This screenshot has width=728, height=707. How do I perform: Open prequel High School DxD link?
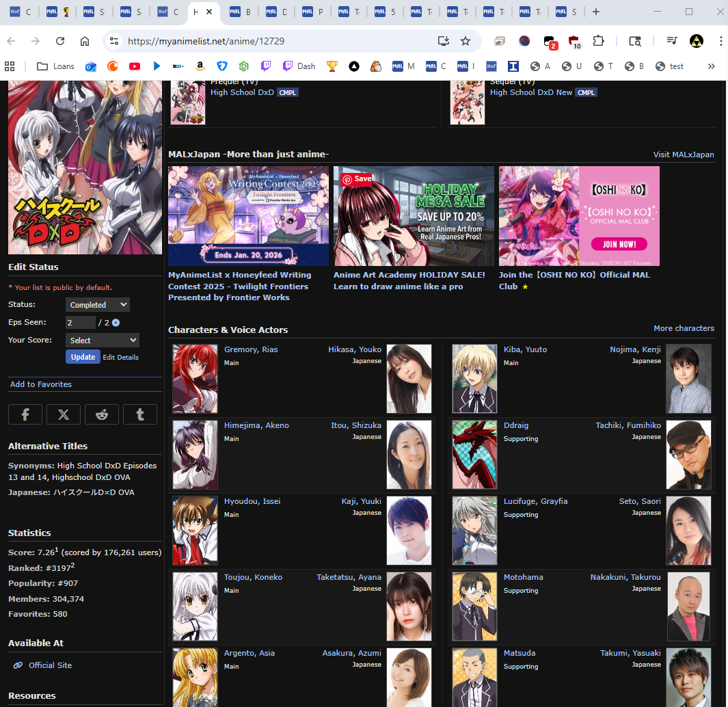pyautogui.click(x=242, y=92)
